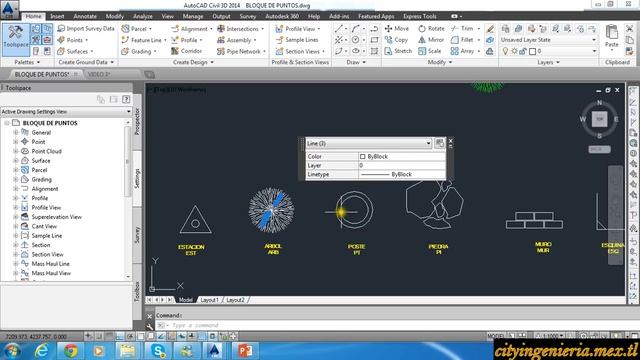Select the Assembly tool
Image resolution: width=640 pixels, height=360 pixels.
(237, 40)
